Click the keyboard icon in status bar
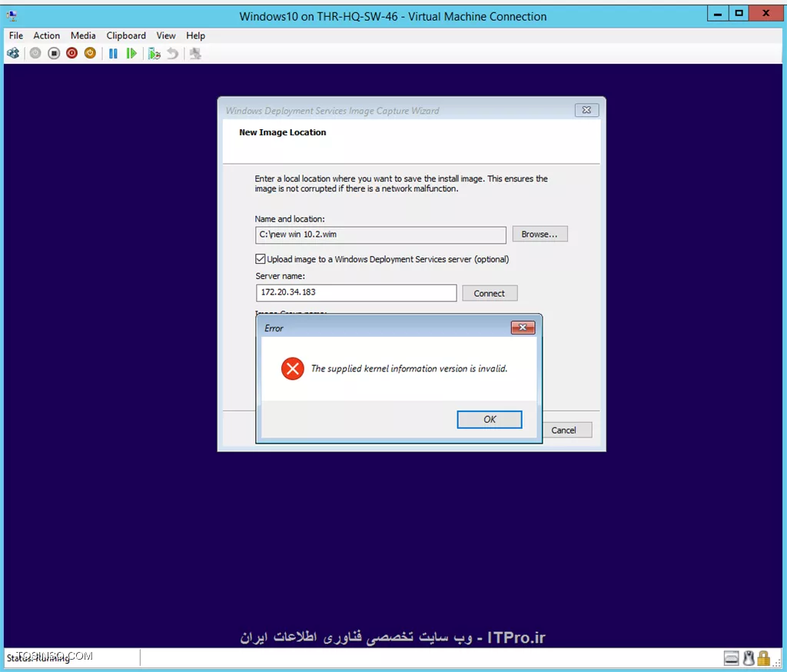The height and width of the screenshot is (672, 787). pyautogui.click(x=732, y=657)
